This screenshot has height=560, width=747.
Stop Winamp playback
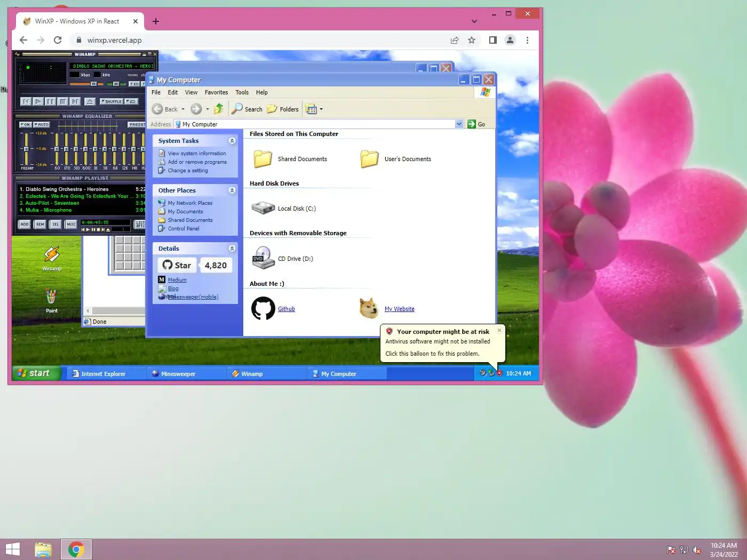(62, 101)
